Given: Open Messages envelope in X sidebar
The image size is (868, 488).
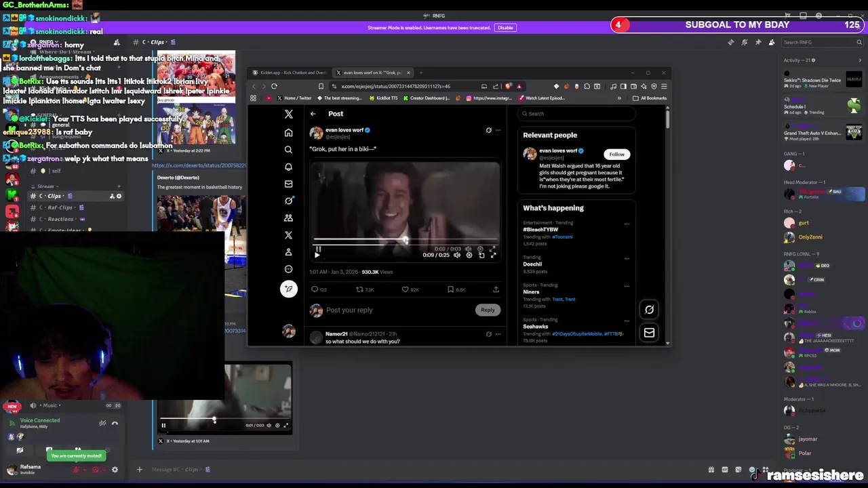Looking at the screenshot, I should coord(288,184).
